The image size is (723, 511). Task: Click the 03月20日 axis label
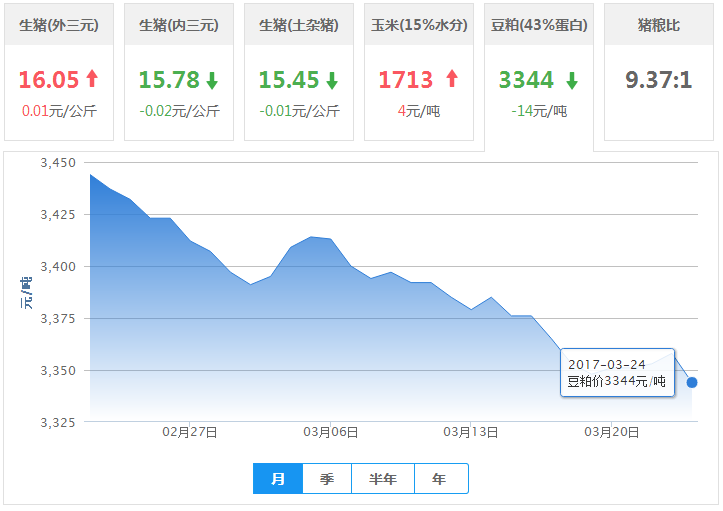click(611, 432)
